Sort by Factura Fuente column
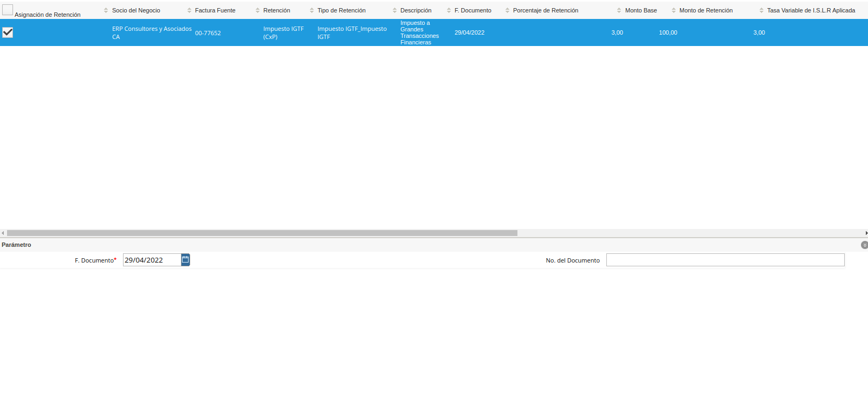Image resolution: width=868 pixels, height=393 pixels. (215, 10)
